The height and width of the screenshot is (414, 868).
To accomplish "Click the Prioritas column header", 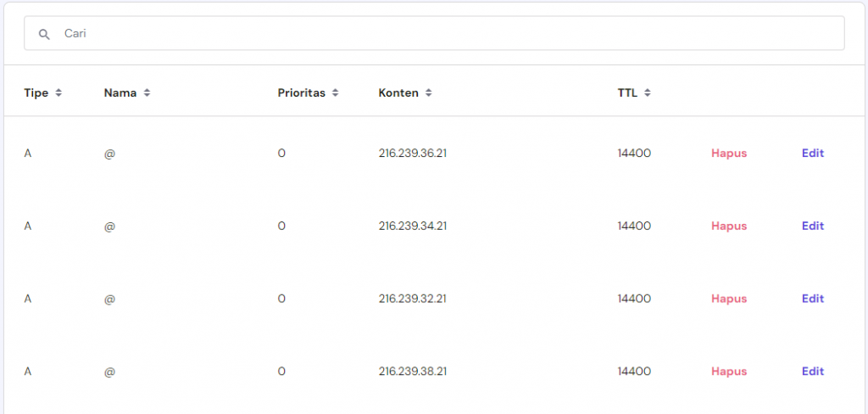I will [302, 93].
